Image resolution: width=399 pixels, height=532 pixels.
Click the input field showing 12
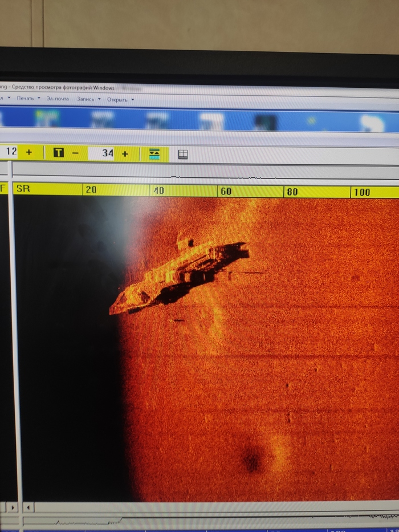10,152
